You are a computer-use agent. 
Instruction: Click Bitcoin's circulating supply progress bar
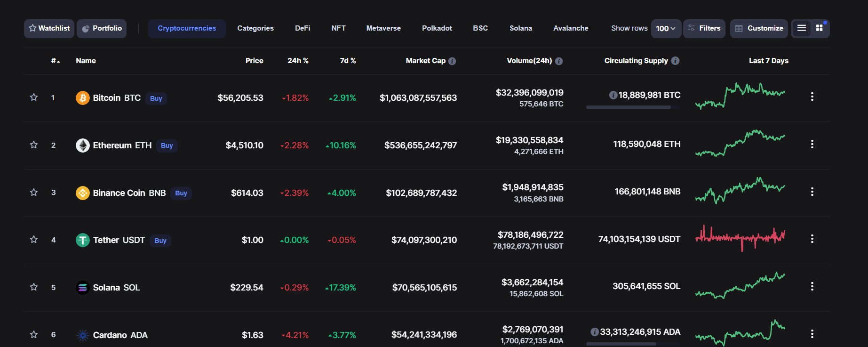633,107
